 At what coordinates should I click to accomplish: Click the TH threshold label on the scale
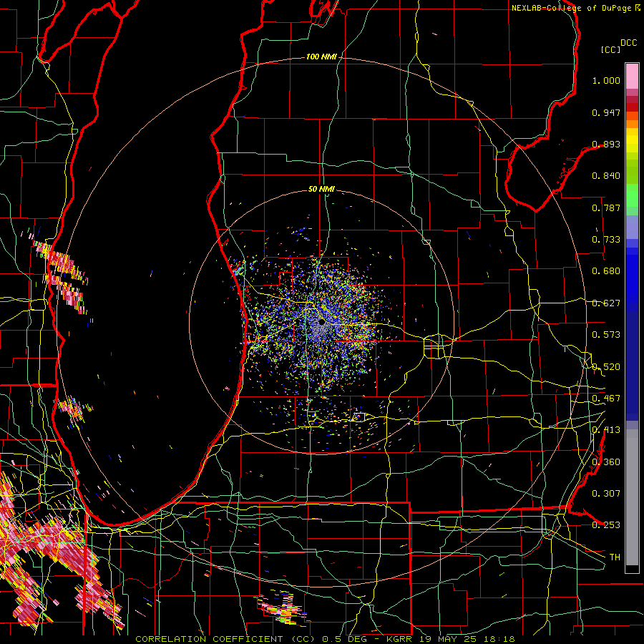[x=615, y=557]
